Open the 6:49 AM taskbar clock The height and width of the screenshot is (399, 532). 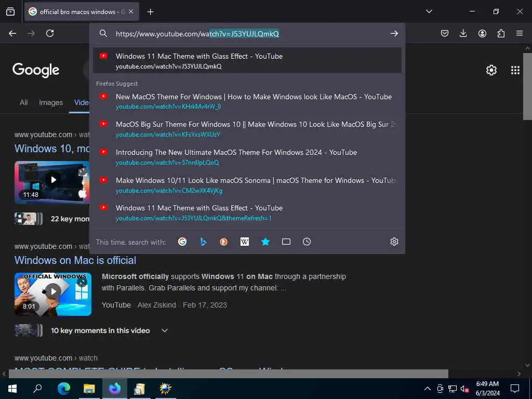coord(487,389)
